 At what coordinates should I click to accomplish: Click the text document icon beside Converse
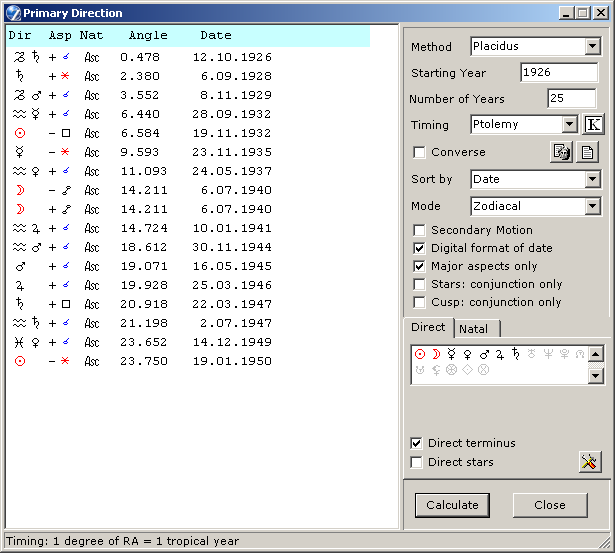tap(587, 152)
